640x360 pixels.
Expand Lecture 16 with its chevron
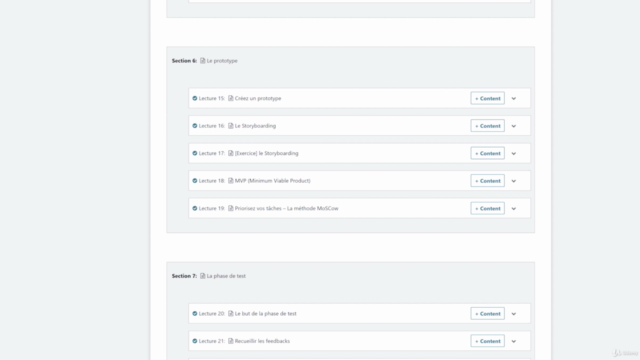[x=514, y=126]
